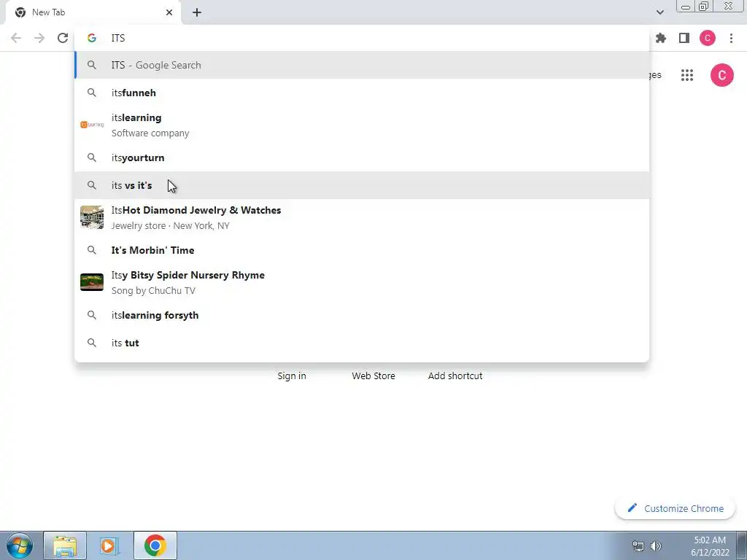Open Chrome's three-dot menu
Viewport: 747px width, 560px height.
(731, 38)
